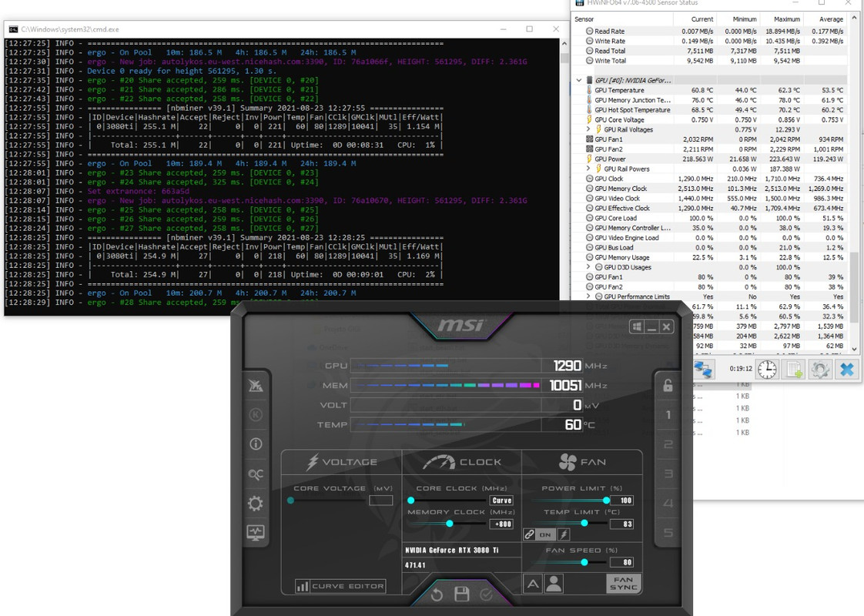Click the OC Scanner icon in Afterburner sidebar
Image resolution: width=864 pixels, height=616 pixels.
[255, 474]
